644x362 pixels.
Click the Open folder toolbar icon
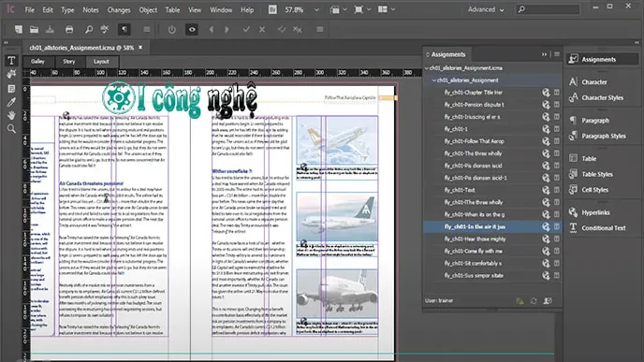[x=34, y=30]
